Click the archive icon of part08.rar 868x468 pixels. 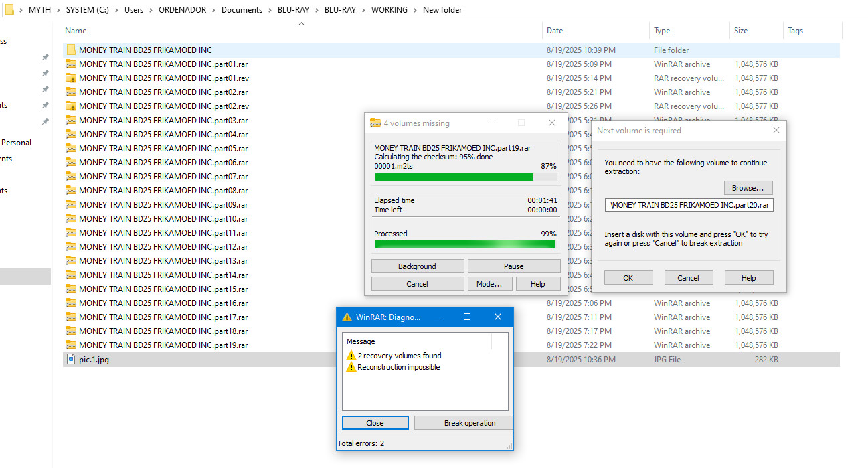pyautogui.click(x=71, y=191)
